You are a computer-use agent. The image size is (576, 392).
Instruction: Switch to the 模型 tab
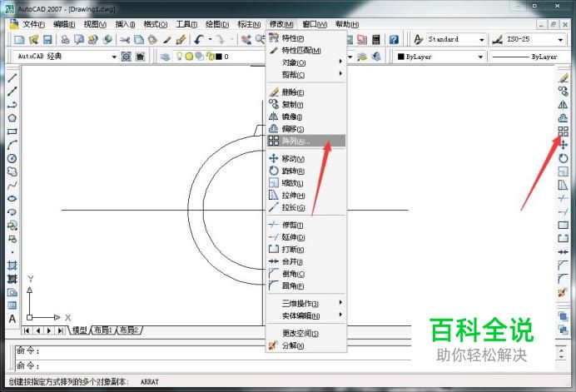79,330
